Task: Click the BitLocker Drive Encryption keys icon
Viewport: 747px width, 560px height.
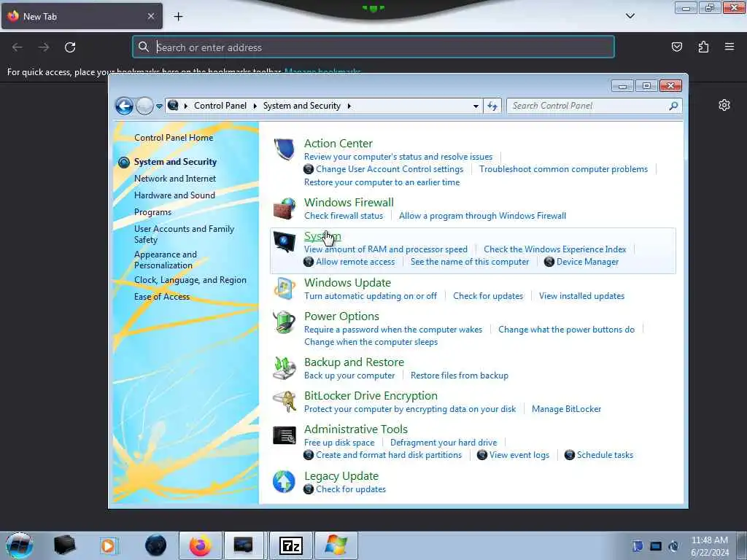Action: pyautogui.click(x=284, y=402)
